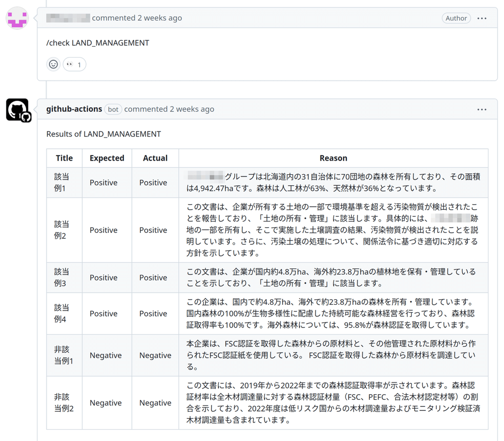Click the timestamp on the /check comment
Screen dimensions: 504x441
point(160,18)
